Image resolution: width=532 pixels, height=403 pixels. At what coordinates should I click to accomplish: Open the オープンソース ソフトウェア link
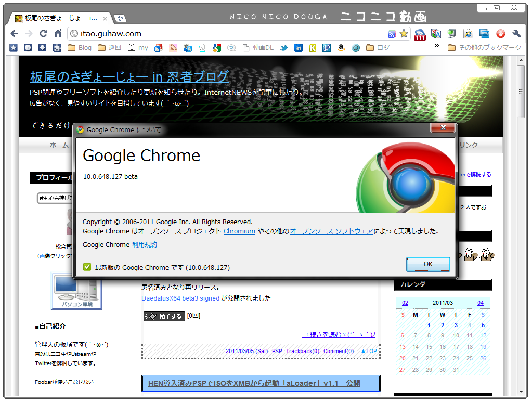331,231
